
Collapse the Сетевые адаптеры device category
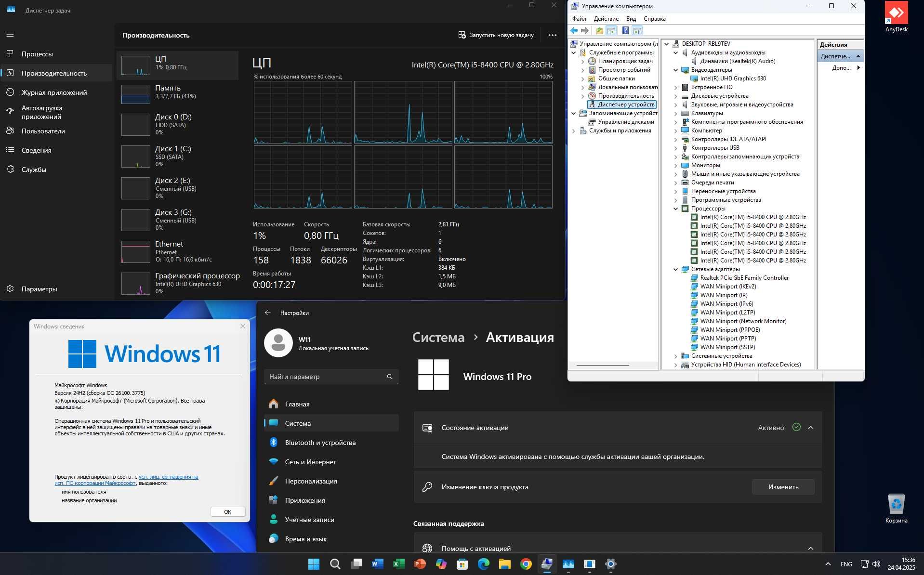675,269
